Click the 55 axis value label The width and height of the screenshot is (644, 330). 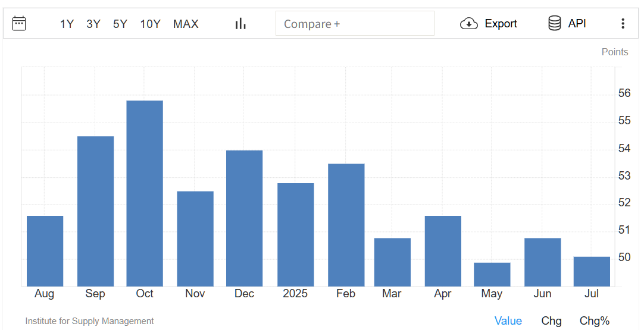coord(624,121)
